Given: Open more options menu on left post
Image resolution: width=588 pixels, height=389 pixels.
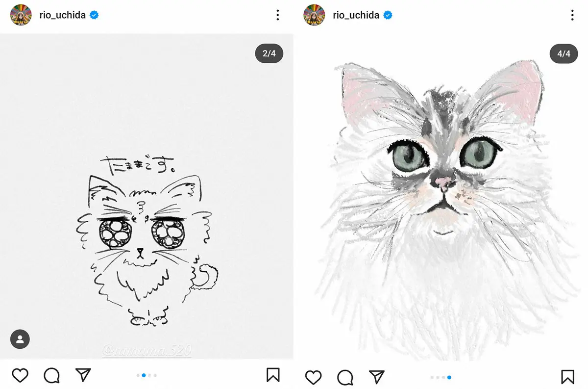Looking at the screenshot, I should pyautogui.click(x=278, y=15).
